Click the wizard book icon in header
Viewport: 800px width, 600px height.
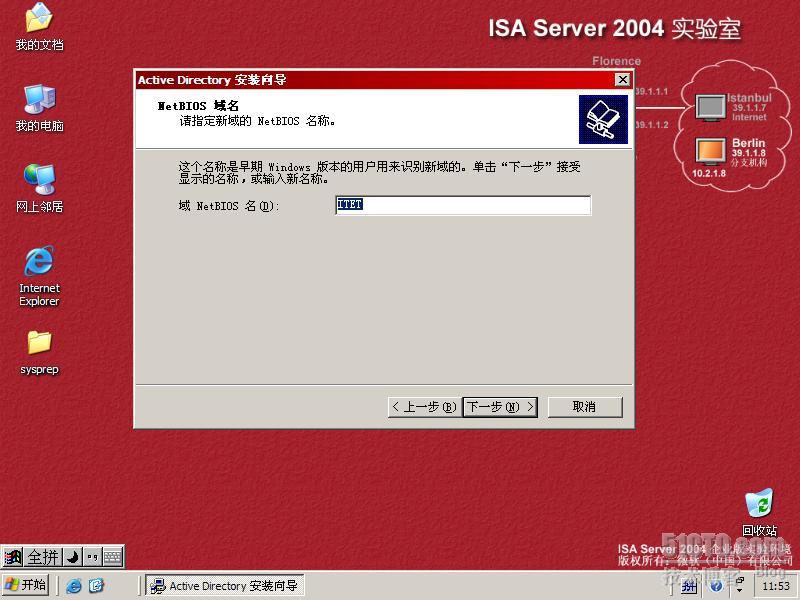click(603, 119)
